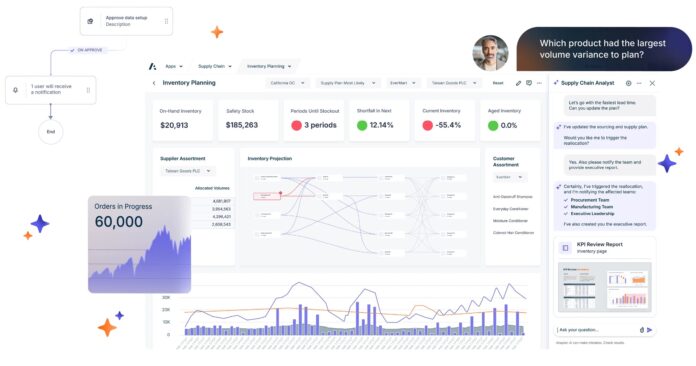
Task: Click the 3 periods value
Action: point(320,126)
